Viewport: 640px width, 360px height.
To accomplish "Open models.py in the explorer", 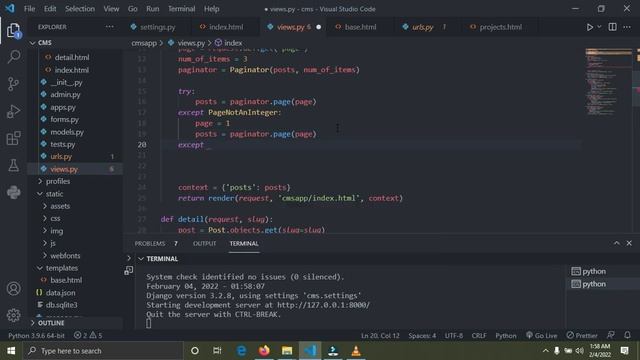I will coord(67,132).
